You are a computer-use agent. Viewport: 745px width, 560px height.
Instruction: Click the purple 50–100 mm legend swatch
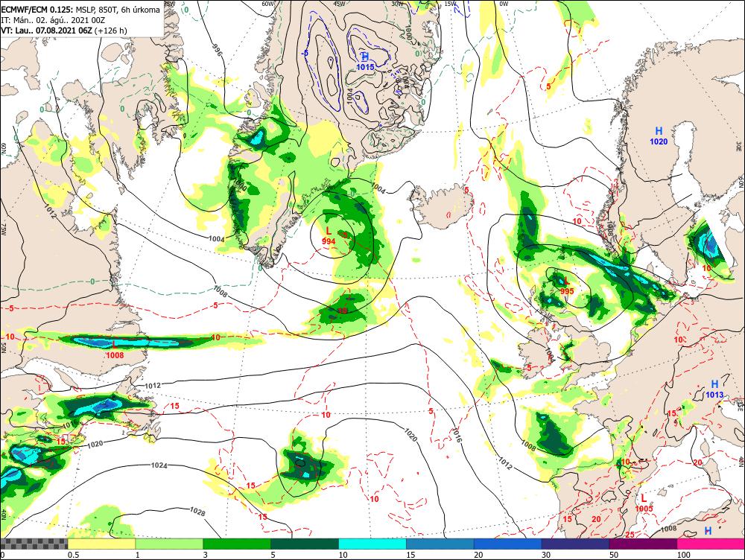coord(644,544)
